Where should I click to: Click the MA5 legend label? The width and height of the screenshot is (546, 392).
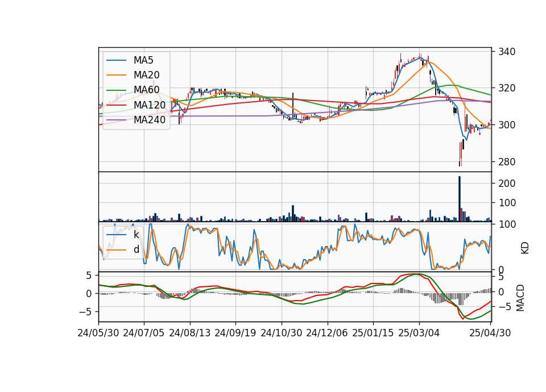click(x=143, y=60)
